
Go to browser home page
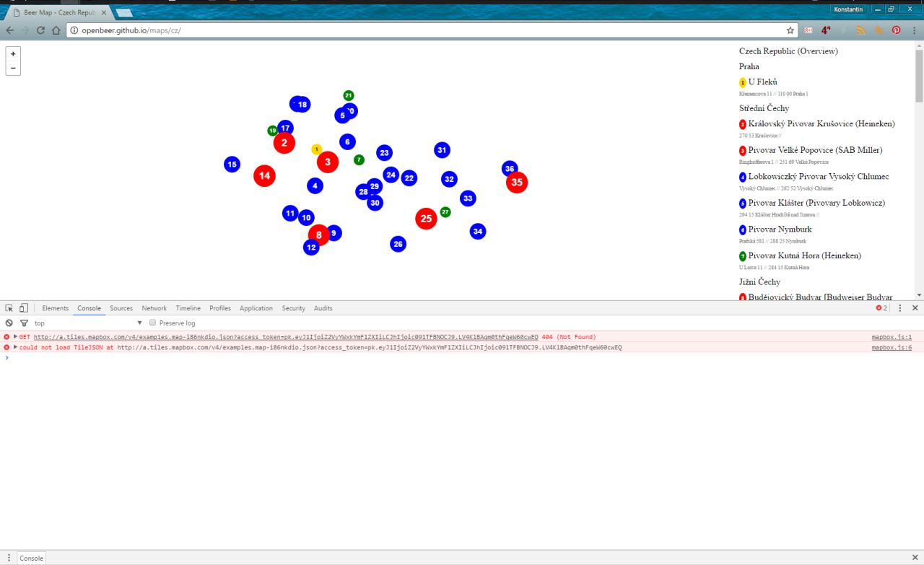click(56, 30)
